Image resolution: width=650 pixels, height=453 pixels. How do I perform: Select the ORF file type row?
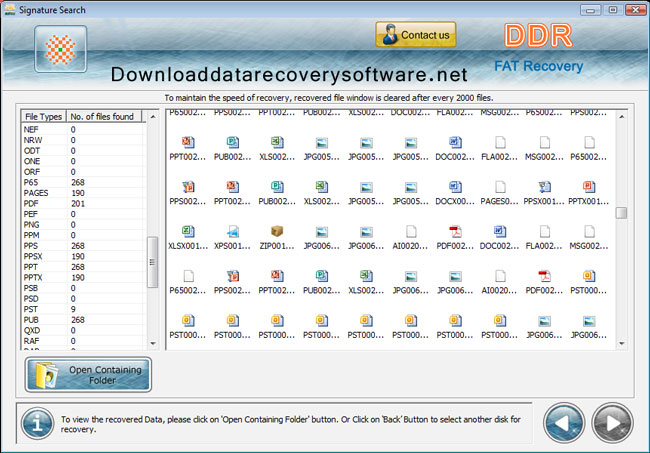(83, 172)
